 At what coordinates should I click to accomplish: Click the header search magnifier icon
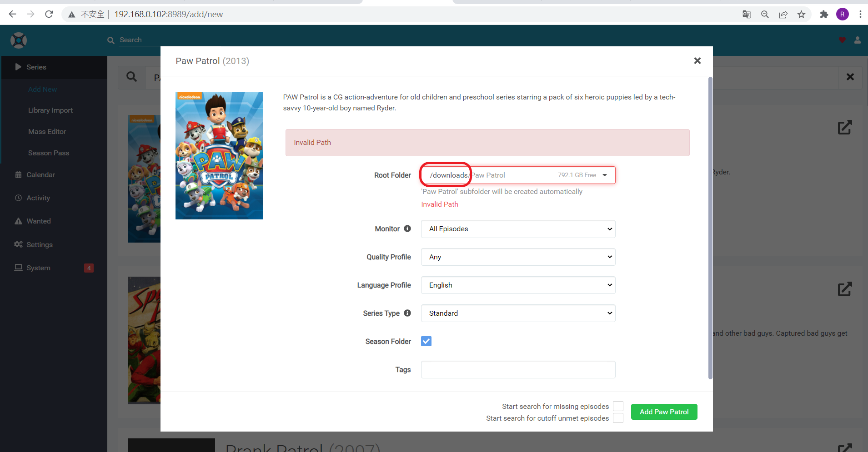110,40
